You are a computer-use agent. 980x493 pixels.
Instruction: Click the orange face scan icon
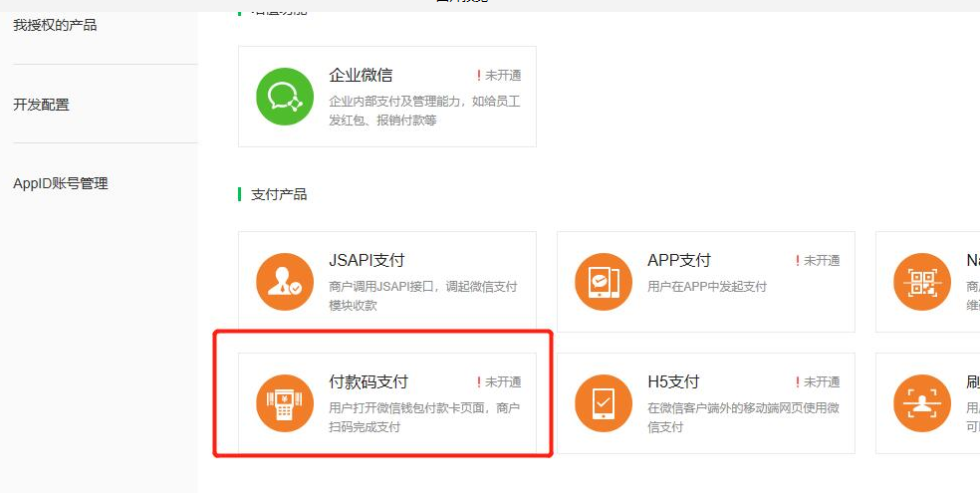(x=922, y=403)
